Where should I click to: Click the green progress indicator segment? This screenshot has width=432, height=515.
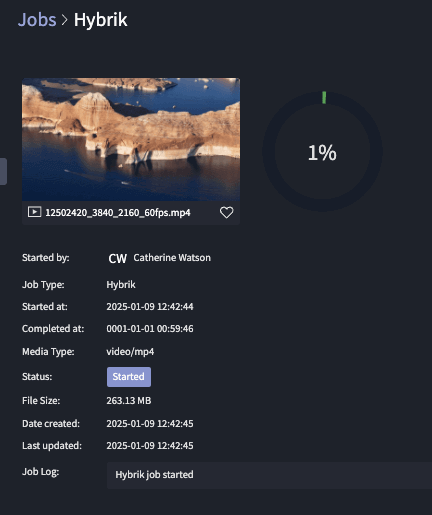click(x=324, y=98)
